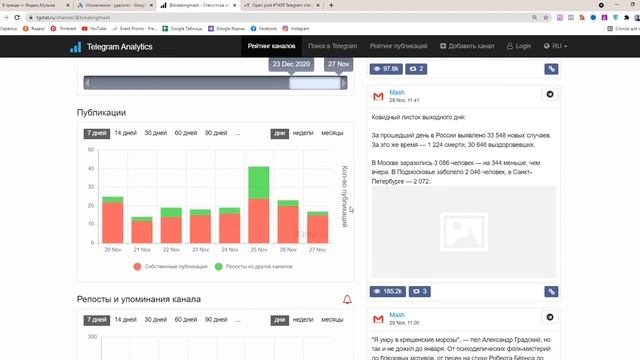Click the highlighted selection in date range slider
The height and width of the screenshot is (360, 640).
pos(315,83)
